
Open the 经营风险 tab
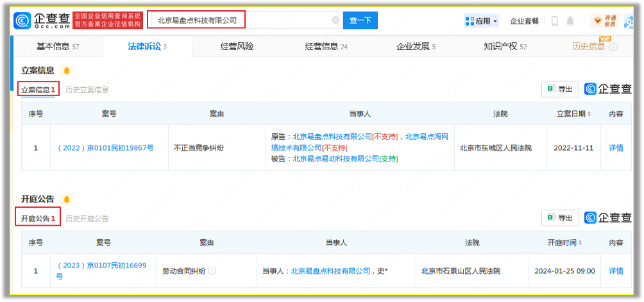pyautogui.click(x=237, y=46)
